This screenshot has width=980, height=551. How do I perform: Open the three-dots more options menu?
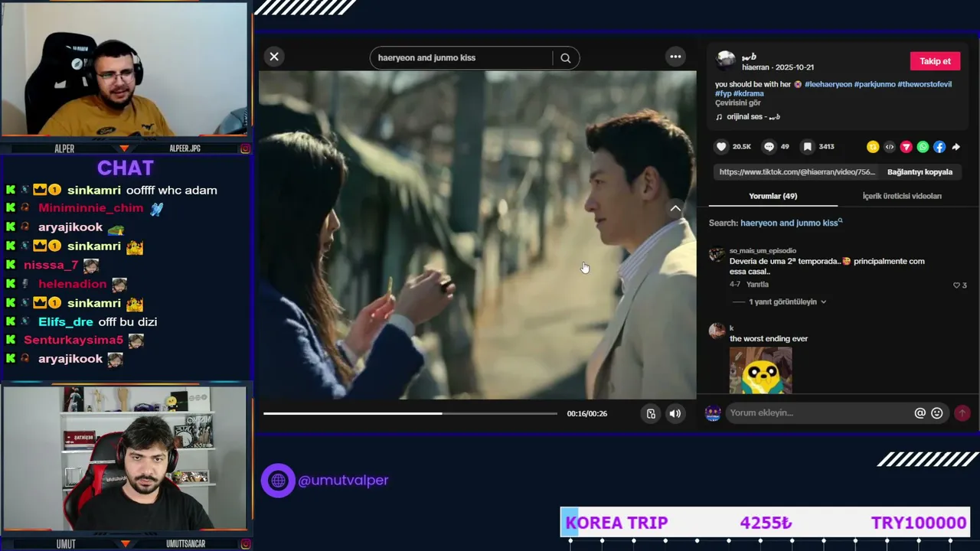coord(675,57)
